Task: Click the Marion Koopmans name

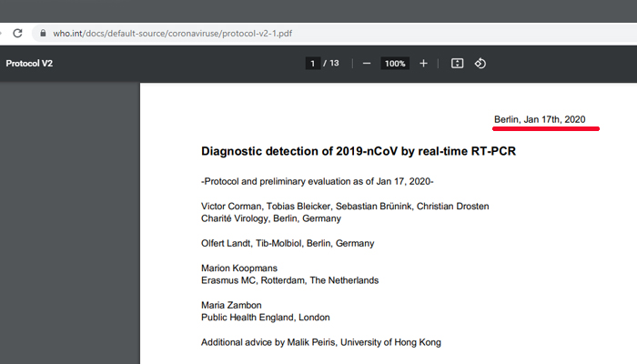Action: (x=238, y=268)
